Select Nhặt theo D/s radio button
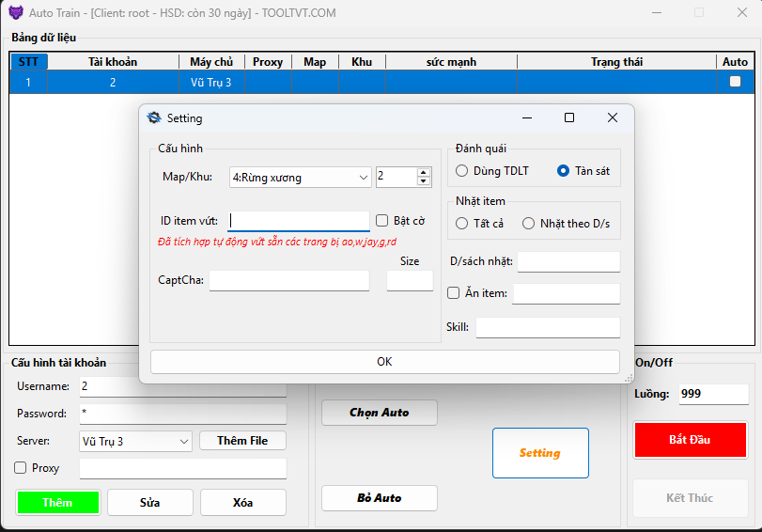 click(529, 224)
